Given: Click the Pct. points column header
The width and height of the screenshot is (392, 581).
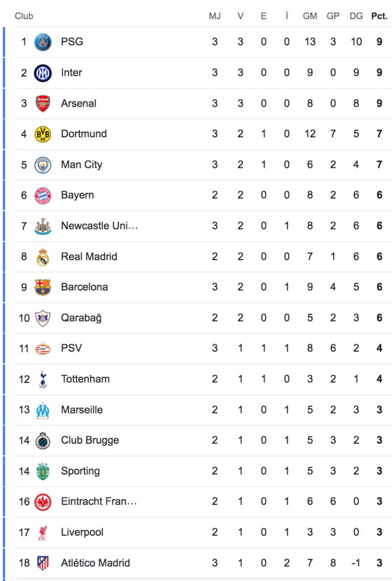Looking at the screenshot, I should coord(379,16).
